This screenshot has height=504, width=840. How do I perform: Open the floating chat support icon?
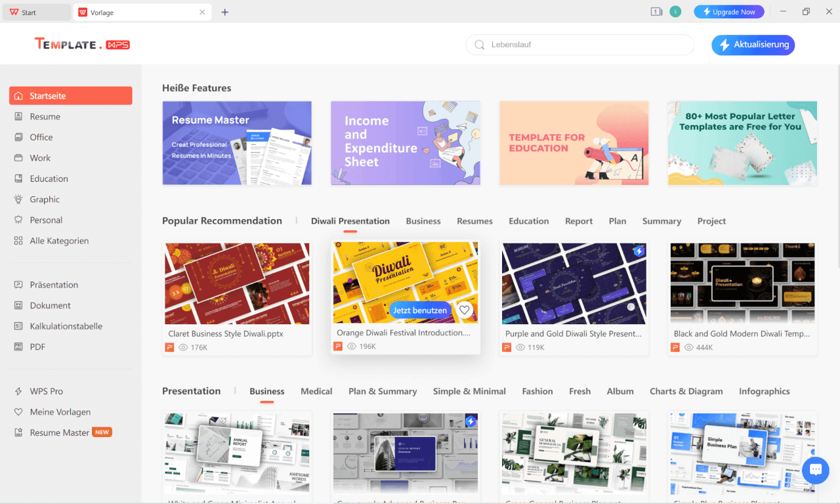[816, 470]
